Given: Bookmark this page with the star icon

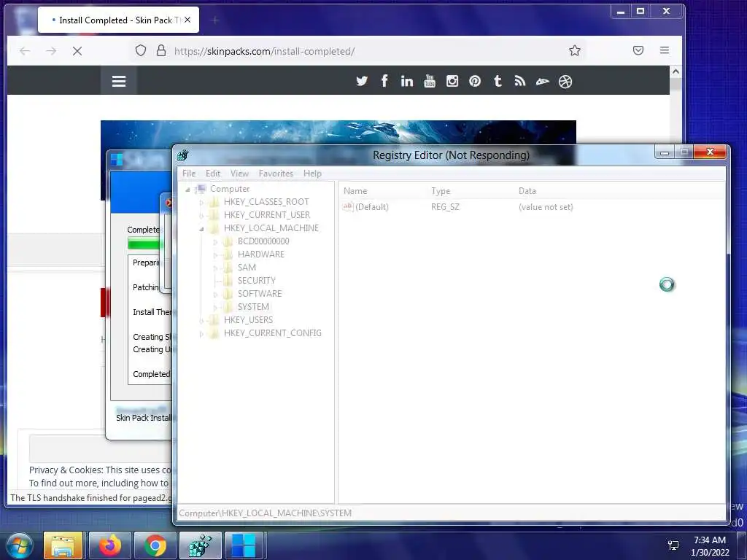Looking at the screenshot, I should coord(575,50).
